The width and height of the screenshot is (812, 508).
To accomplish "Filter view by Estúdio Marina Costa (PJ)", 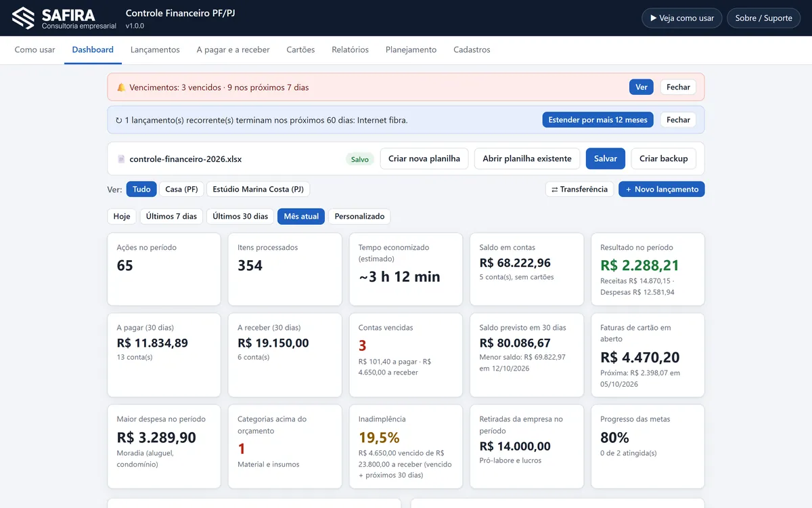I will coord(258,189).
